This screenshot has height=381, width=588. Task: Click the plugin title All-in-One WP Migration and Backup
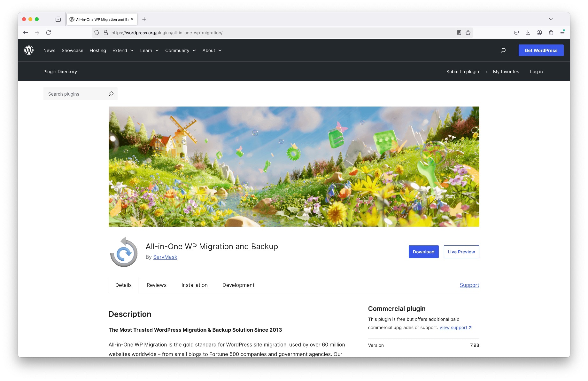tap(212, 246)
